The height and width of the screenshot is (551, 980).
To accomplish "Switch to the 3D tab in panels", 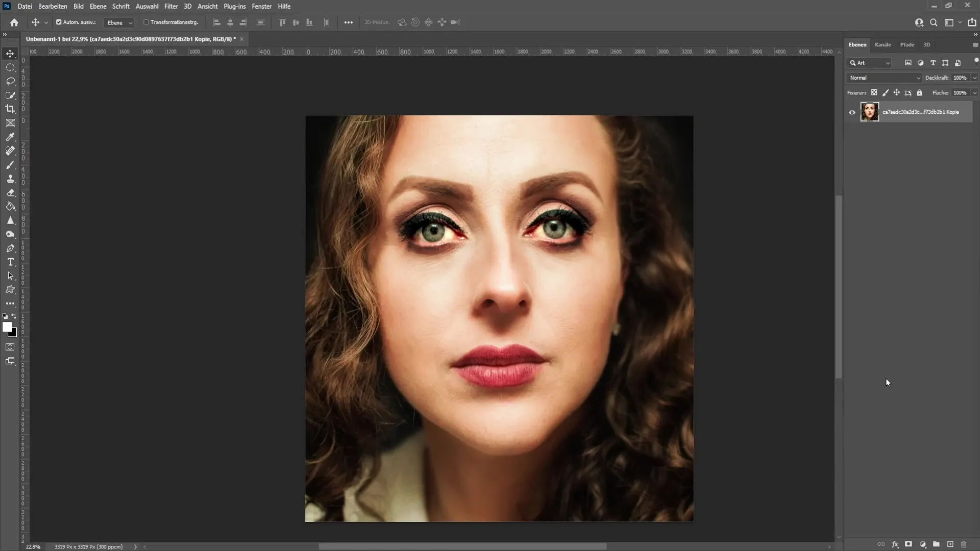I will point(927,44).
